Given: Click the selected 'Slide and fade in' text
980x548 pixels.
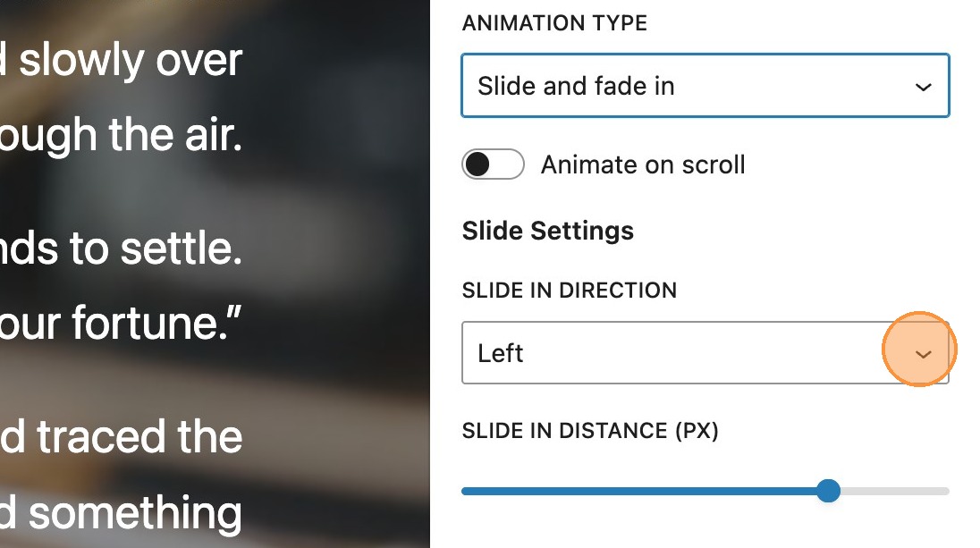Looking at the screenshot, I should (576, 86).
